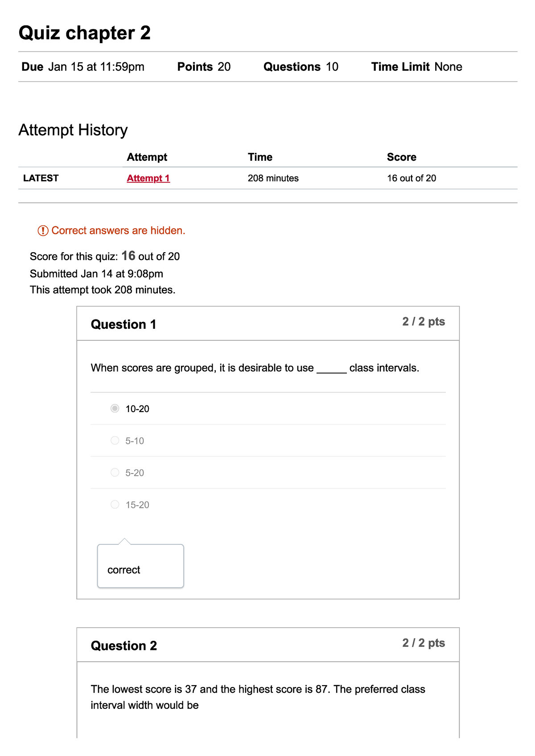Open the Attempt 1 link
The height and width of the screenshot is (756, 535).
point(148,178)
